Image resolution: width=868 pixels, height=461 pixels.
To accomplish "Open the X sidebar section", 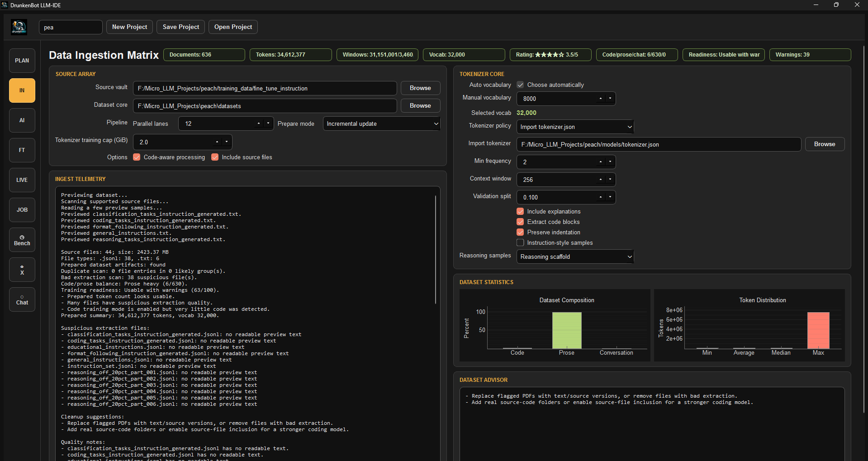I will point(22,270).
